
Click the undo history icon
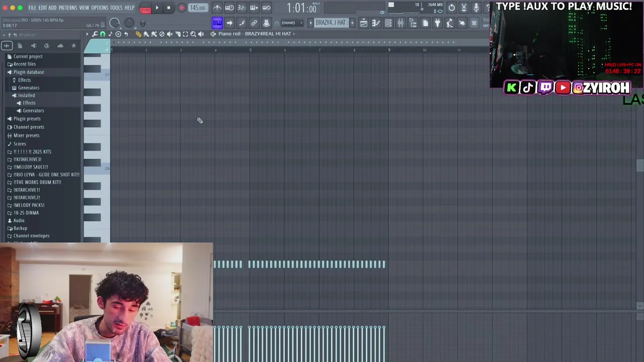[452, 8]
